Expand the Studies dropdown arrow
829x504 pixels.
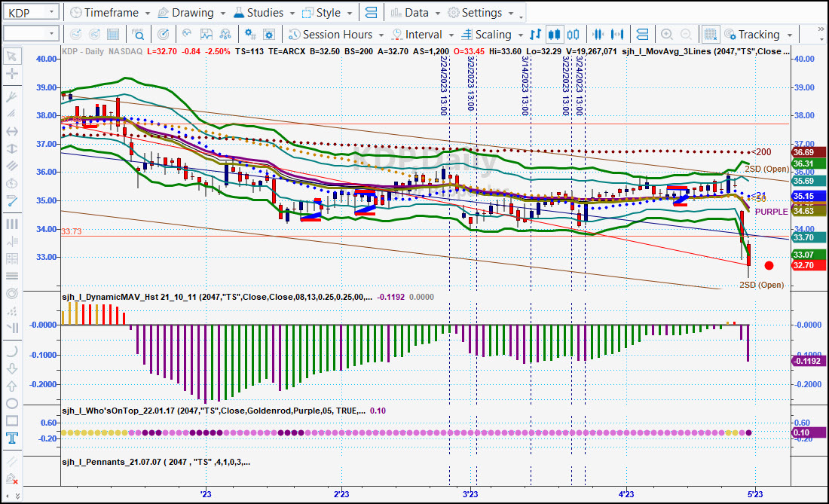click(x=292, y=13)
